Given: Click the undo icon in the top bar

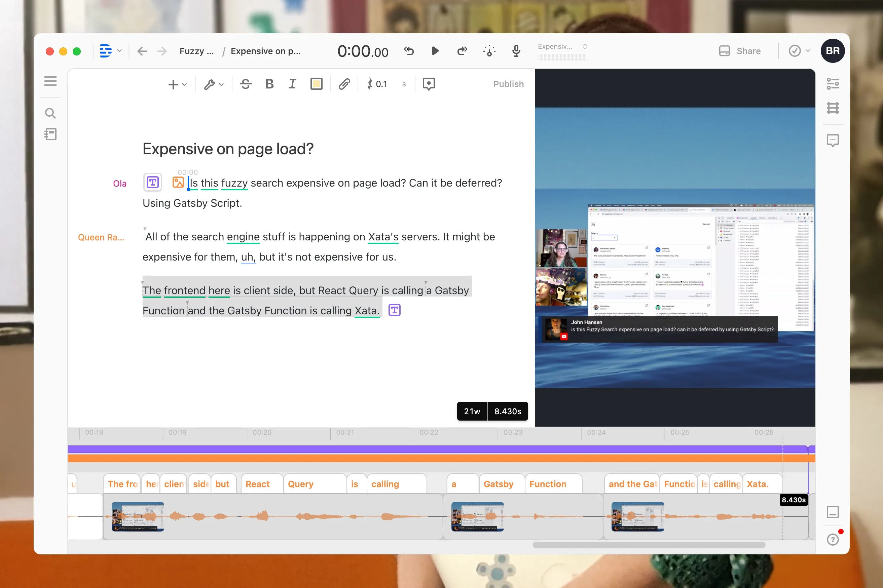Looking at the screenshot, I should tap(408, 51).
